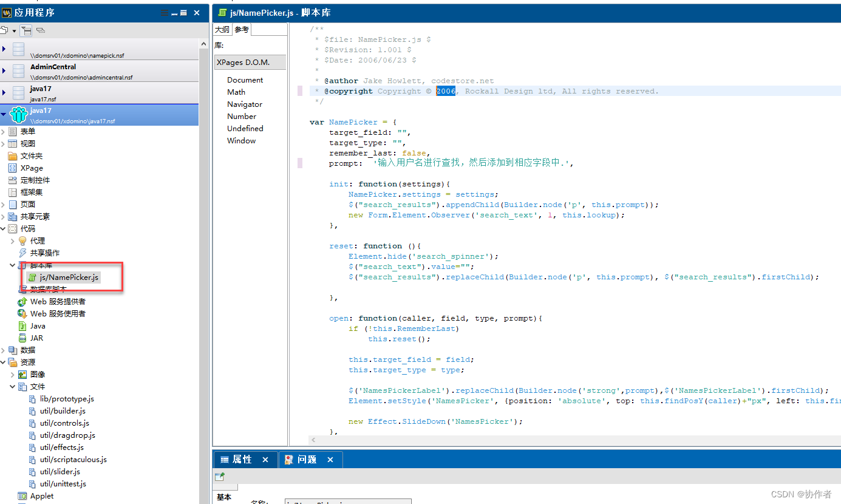The width and height of the screenshot is (841, 504).
Task: Switch to the 问题 problems tab
Action: pos(311,460)
